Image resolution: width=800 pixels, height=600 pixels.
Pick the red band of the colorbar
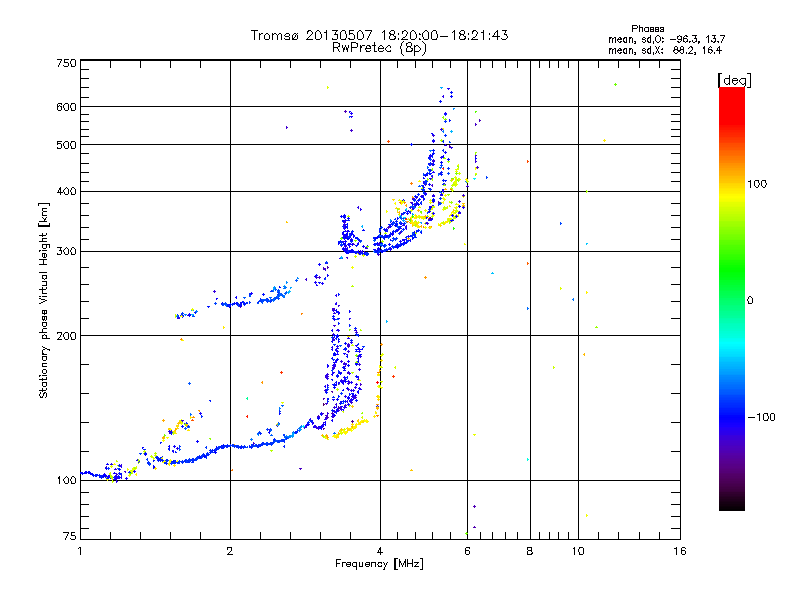pyautogui.click(x=732, y=107)
